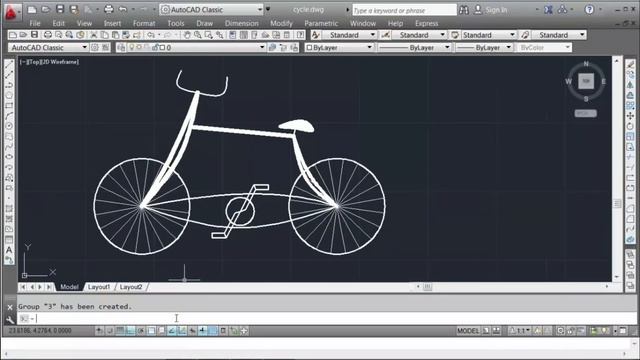Click Plot icon in Quick Access toolbar
640x360 pixels.
109,9
